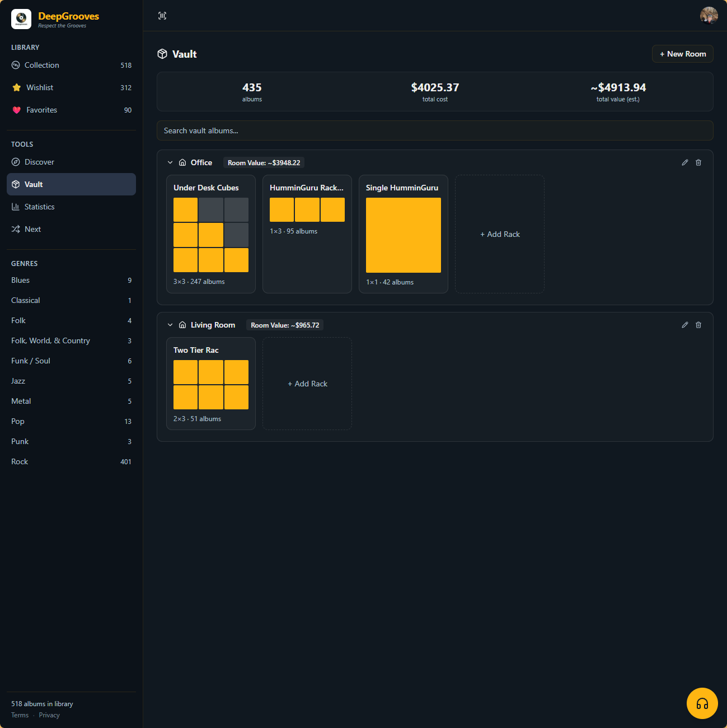Edit the Office room with pencil icon

pos(685,162)
